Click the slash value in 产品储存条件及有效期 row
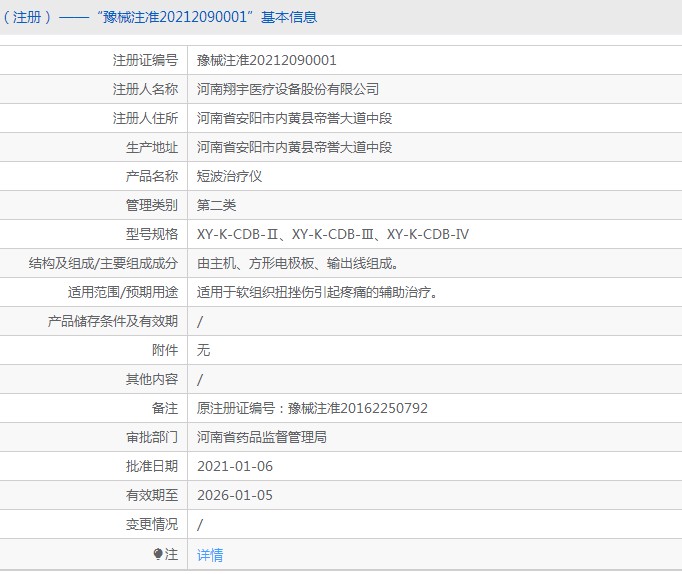 point(200,322)
